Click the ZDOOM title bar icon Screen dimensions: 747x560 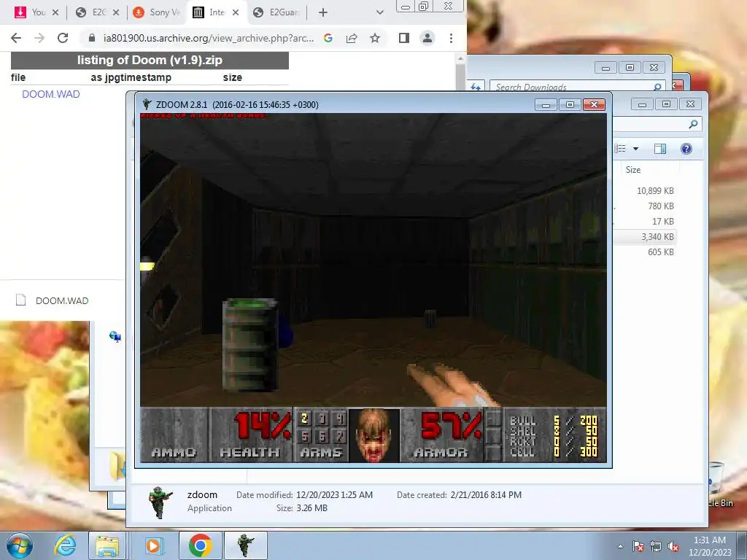147,104
